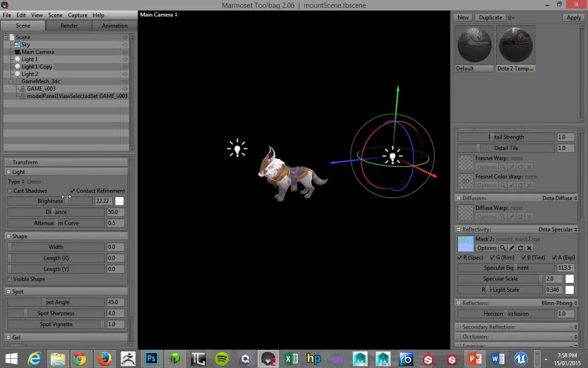The width and height of the screenshot is (588, 368).
Task: Click Duplicate material button
Action: (491, 17)
